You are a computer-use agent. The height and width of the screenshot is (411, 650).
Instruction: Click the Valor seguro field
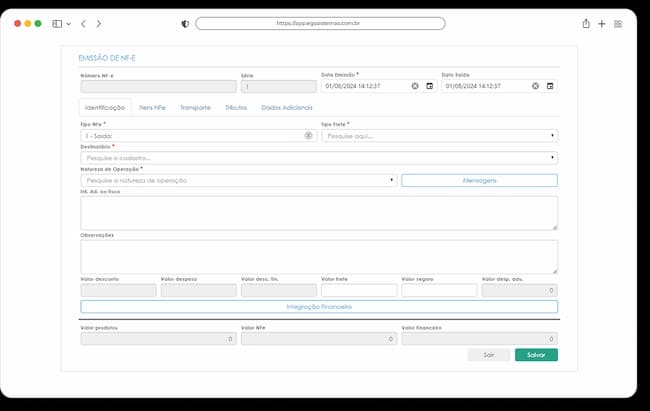tap(439, 290)
